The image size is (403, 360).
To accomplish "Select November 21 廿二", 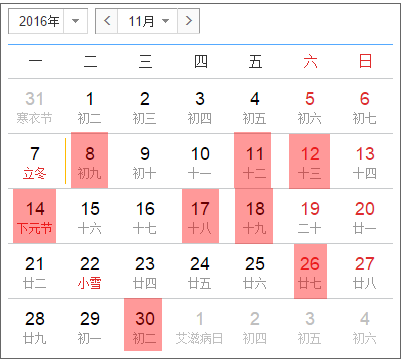I will (34, 272).
